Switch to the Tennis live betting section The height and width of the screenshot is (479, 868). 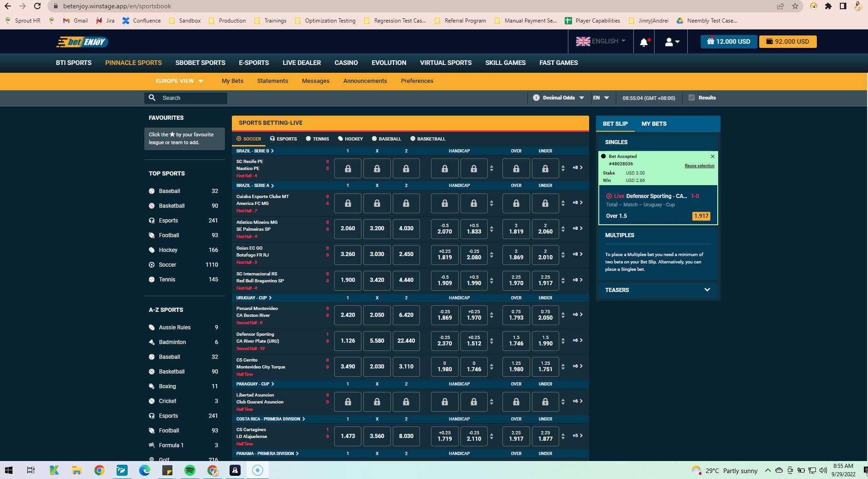click(x=318, y=139)
